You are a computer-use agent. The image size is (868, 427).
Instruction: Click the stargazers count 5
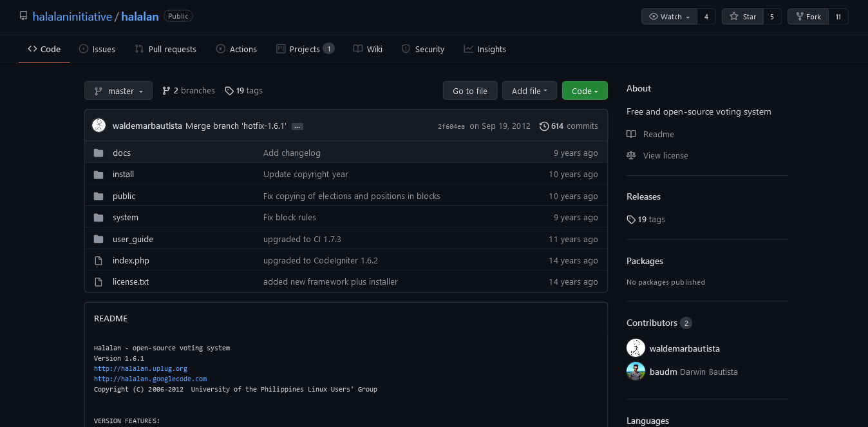(x=772, y=17)
